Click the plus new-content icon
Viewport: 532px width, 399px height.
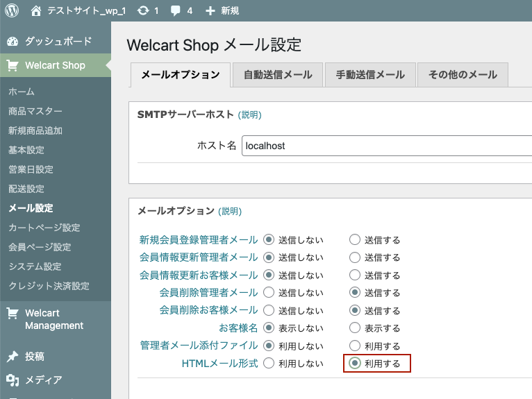(210, 11)
